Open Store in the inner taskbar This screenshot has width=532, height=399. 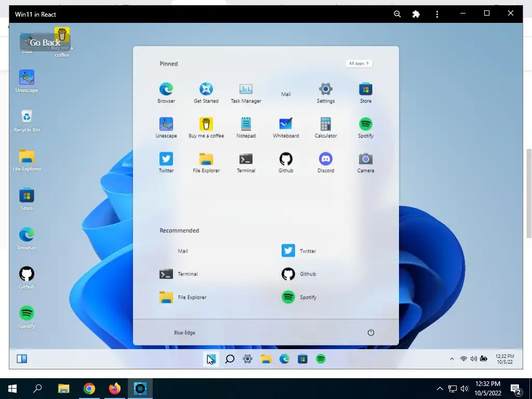303,359
